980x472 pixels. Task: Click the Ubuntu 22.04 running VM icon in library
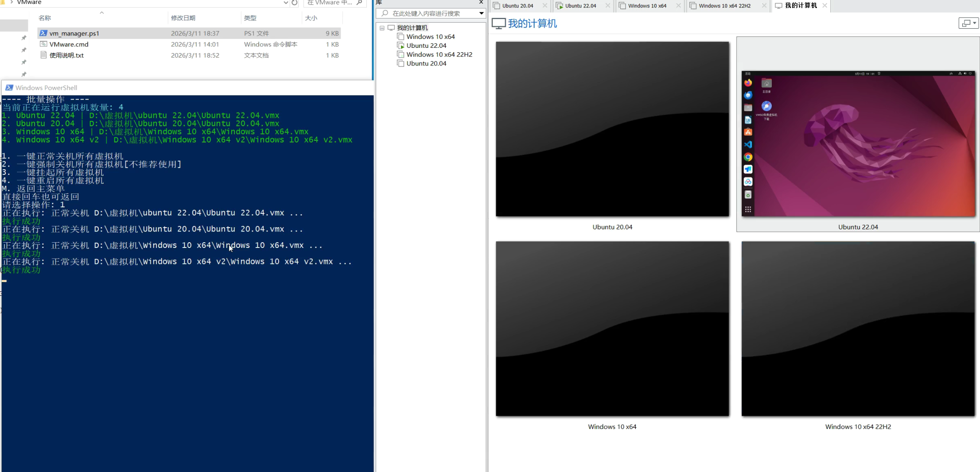pyautogui.click(x=401, y=46)
